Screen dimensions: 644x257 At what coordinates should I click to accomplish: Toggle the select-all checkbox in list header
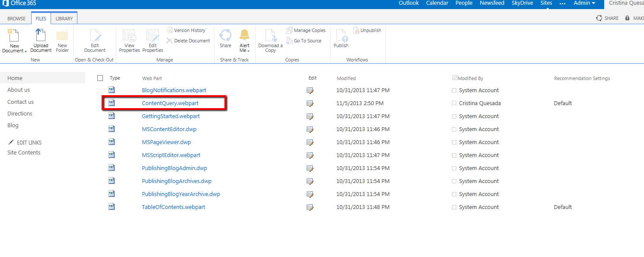pos(100,78)
